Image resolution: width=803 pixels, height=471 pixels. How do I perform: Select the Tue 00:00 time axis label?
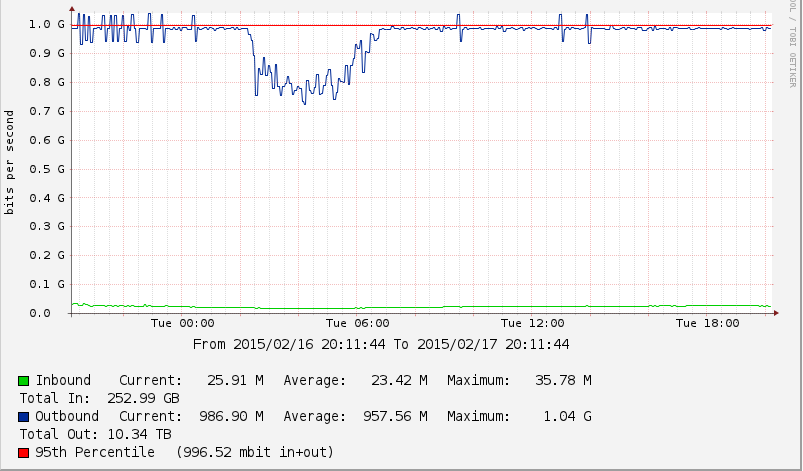183,324
